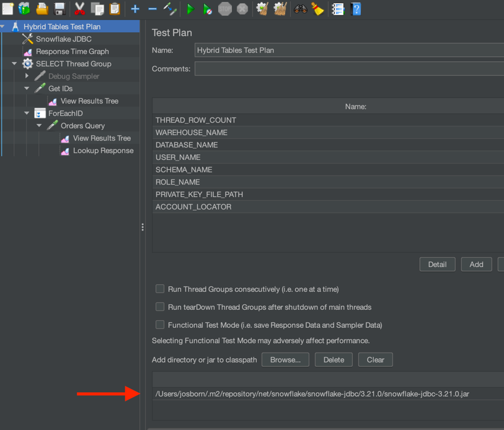Screen dimensions: 504x430
Task: Click the test plan Name input field
Action: (348, 50)
